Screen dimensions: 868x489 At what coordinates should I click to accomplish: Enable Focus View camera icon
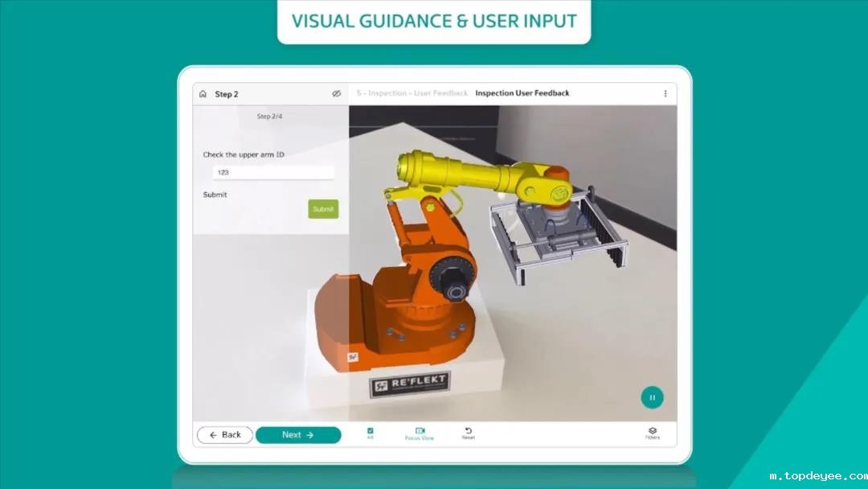click(420, 431)
